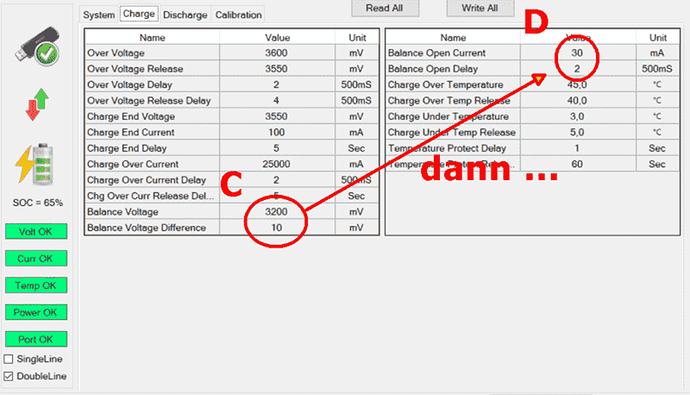Open the Calibration tab
This screenshot has height=395, width=690.
pos(238,15)
